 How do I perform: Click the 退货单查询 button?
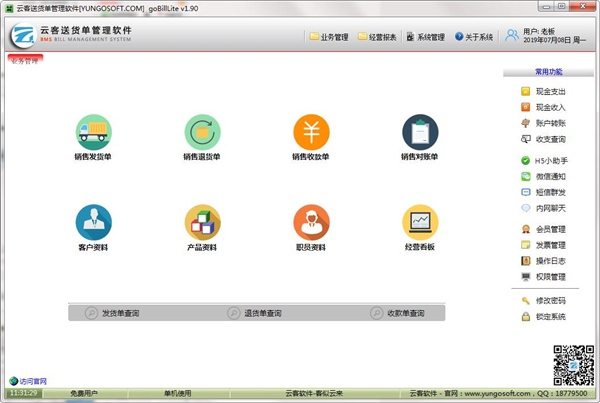click(x=254, y=313)
